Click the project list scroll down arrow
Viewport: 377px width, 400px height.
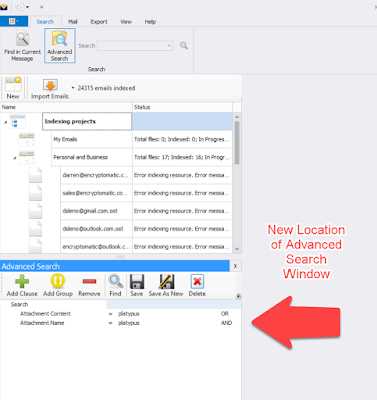[237, 249]
